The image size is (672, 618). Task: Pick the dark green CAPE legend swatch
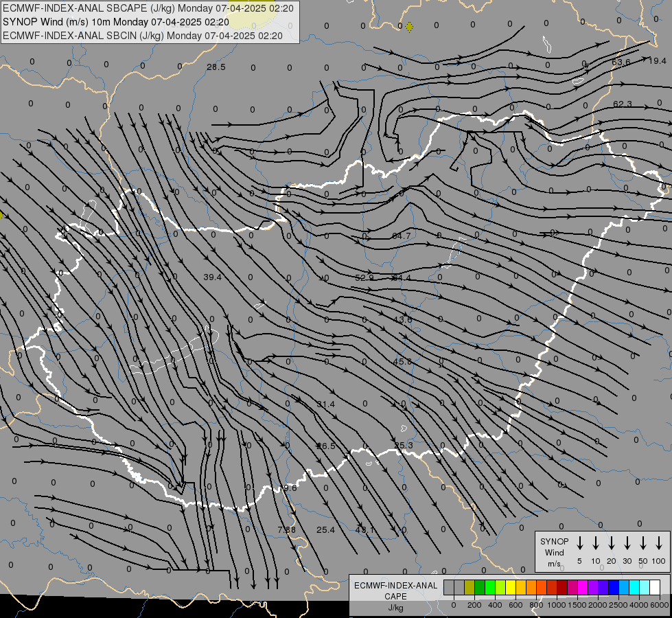[x=480, y=588]
